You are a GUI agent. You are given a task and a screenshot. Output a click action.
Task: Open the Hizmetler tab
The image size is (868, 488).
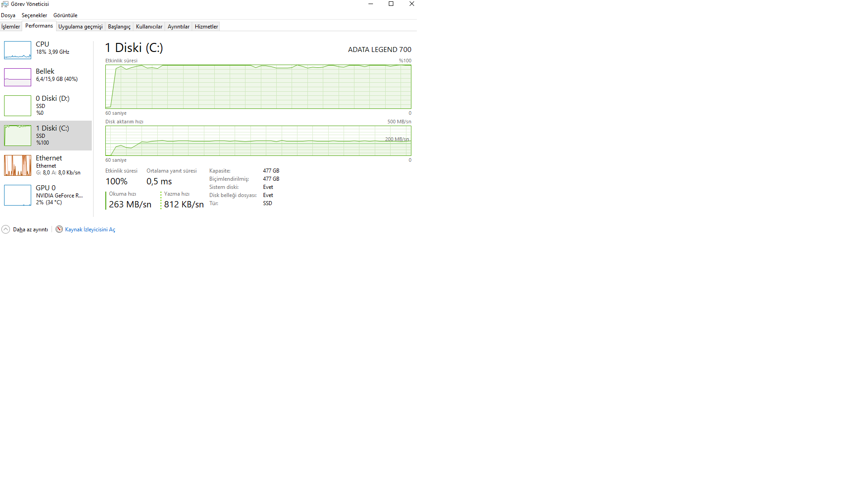[x=206, y=27]
